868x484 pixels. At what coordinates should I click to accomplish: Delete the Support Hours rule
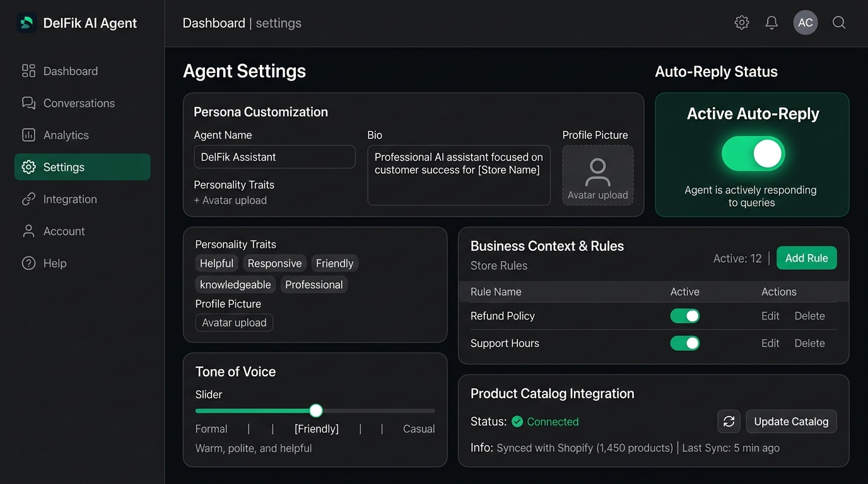[810, 343]
